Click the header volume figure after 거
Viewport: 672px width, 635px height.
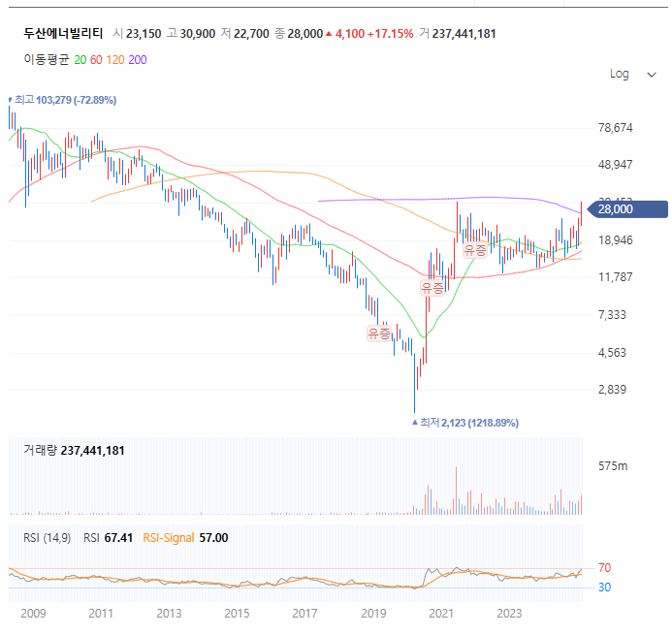(x=464, y=34)
